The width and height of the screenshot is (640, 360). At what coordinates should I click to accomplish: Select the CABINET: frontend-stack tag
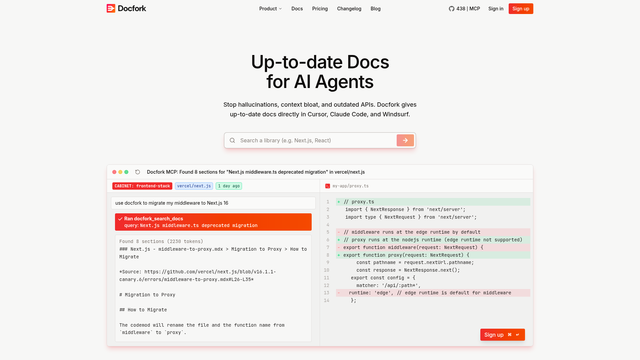142,186
